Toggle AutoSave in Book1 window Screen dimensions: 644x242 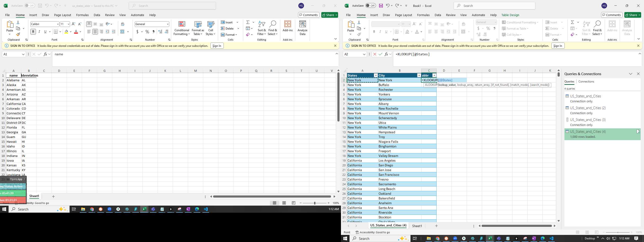(x=371, y=5)
